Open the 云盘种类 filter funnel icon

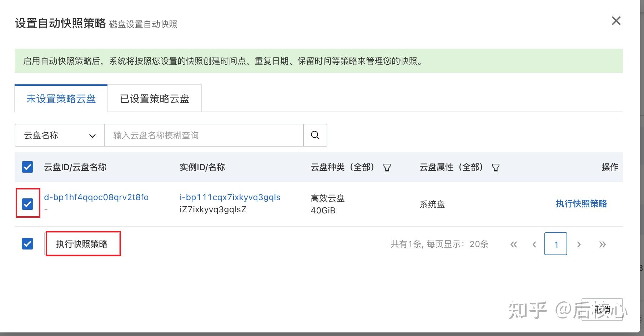(387, 168)
